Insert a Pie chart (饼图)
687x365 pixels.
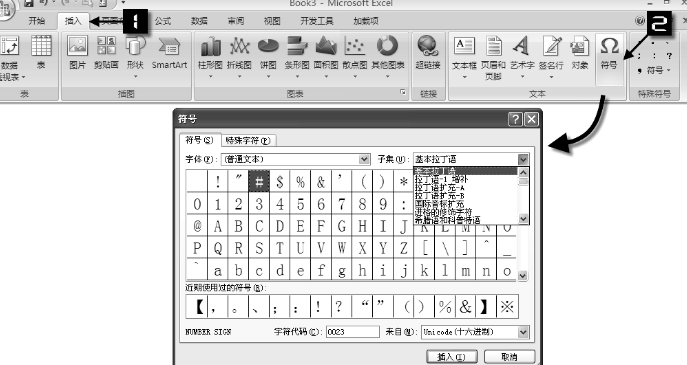[268, 57]
